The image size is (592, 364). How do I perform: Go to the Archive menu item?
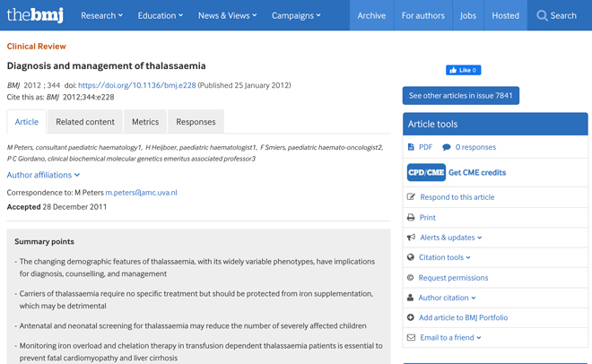click(371, 15)
